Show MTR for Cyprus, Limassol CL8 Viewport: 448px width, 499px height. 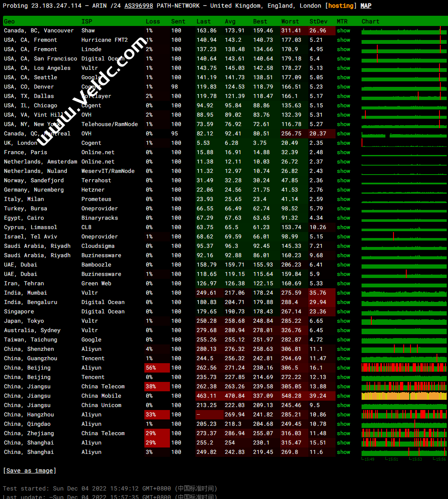(344, 227)
